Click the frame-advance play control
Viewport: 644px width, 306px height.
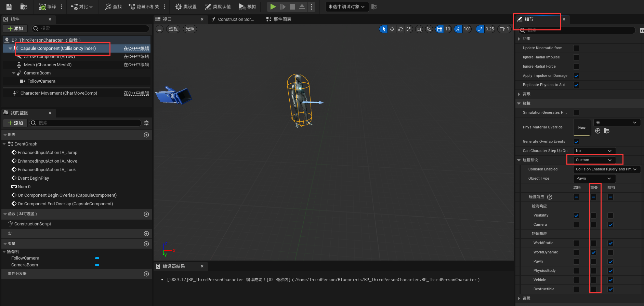283,6
